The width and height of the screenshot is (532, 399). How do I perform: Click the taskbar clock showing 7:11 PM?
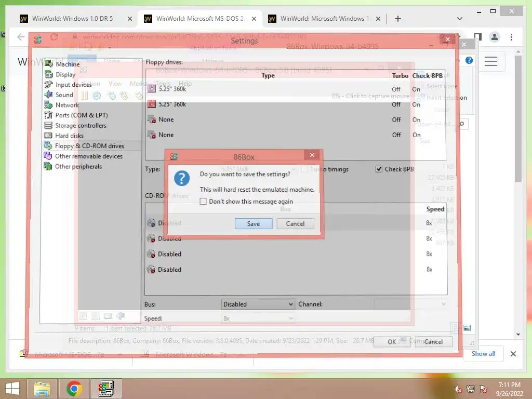[x=509, y=389]
